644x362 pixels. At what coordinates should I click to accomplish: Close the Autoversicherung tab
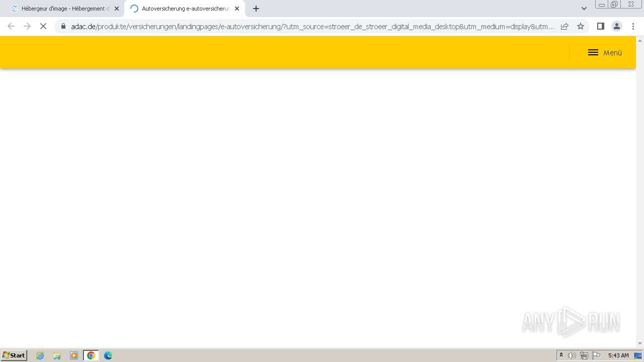(x=237, y=9)
